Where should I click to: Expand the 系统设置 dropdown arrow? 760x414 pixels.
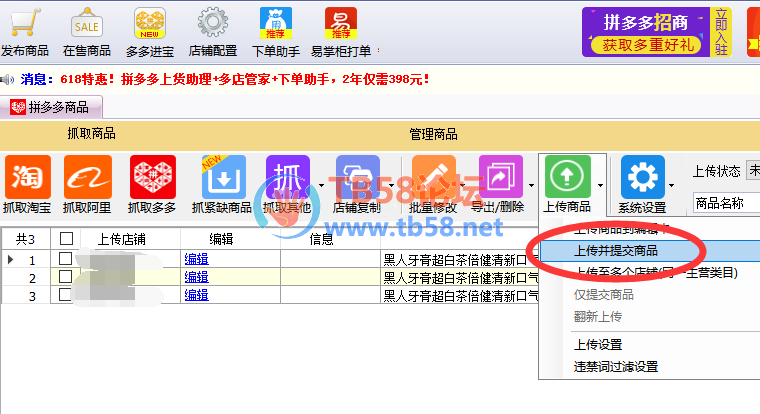pyautogui.click(x=671, y=185)
